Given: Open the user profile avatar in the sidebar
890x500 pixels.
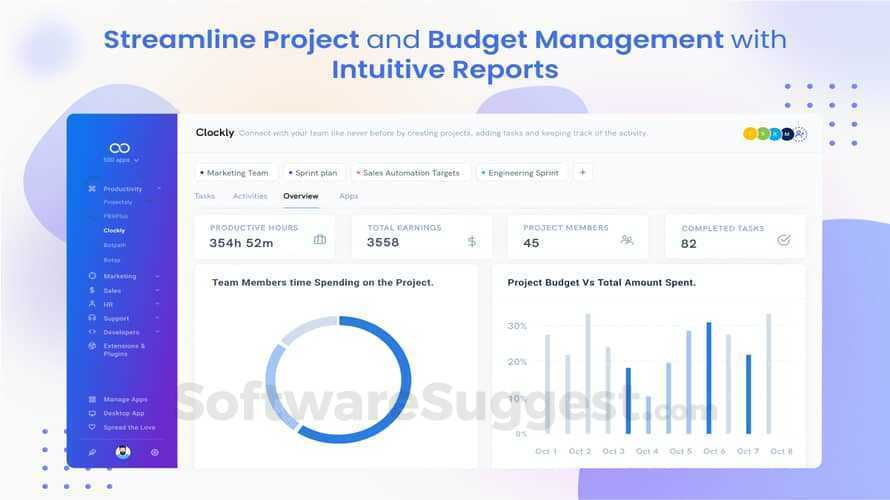Looking at the screenshot, I should coord(123,452).
